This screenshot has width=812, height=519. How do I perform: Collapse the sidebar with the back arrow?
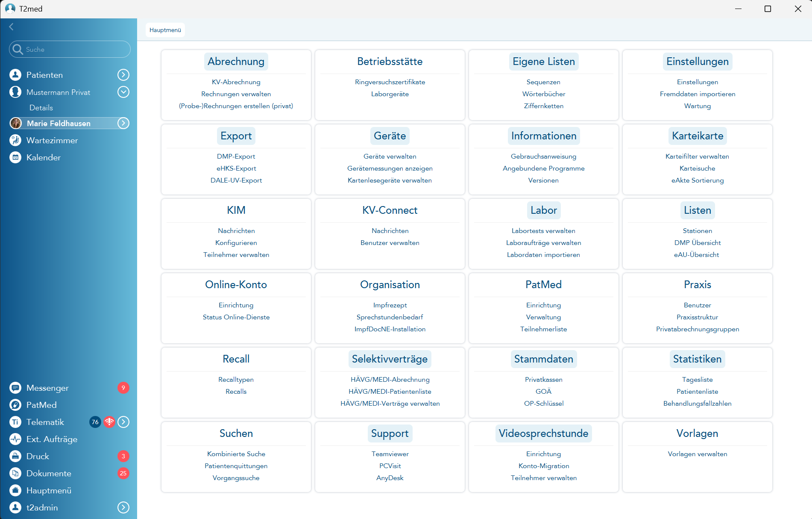12,27
